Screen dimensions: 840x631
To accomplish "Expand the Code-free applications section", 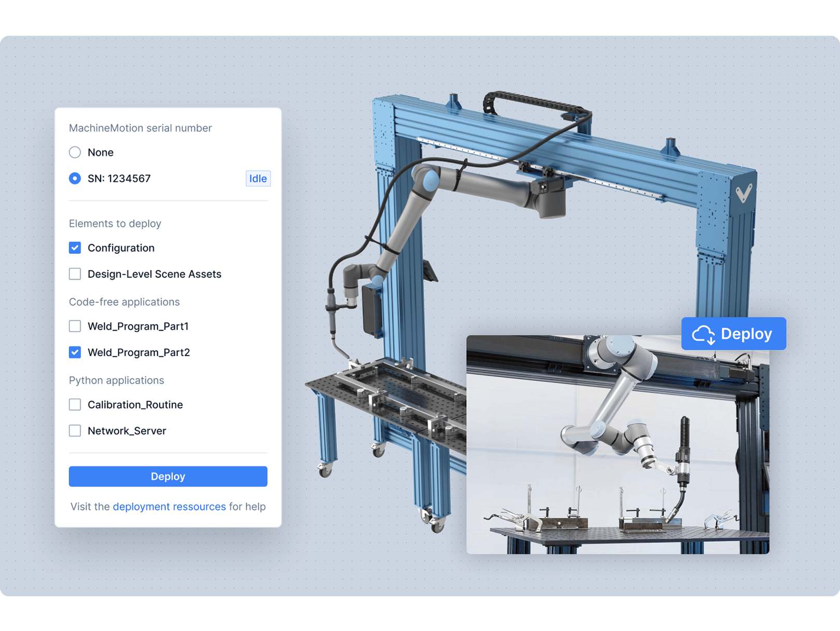I will coord(124,301).
